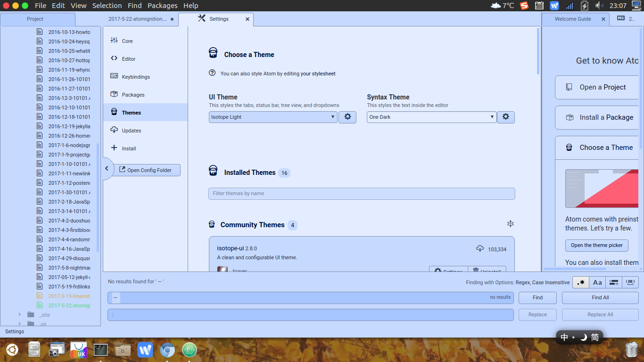Open the file cabinet dock icon
The height and width of the screenshot is (362, 644).
point(34,350)
